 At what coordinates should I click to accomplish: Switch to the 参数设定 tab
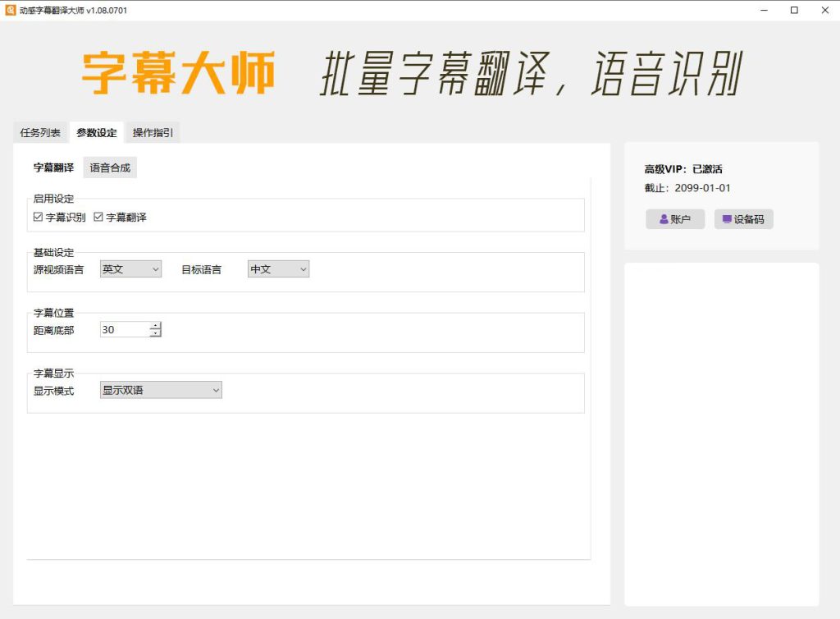(97, 132)
